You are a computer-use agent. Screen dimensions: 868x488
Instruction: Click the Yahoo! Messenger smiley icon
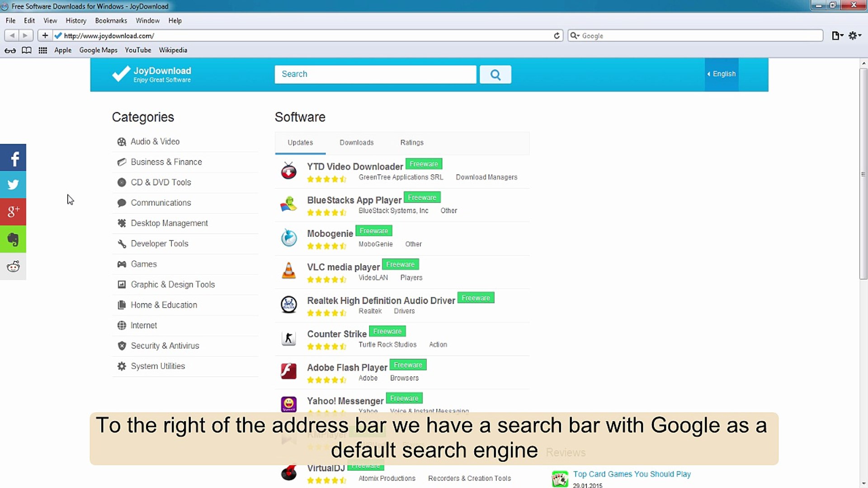click(289, 404)
